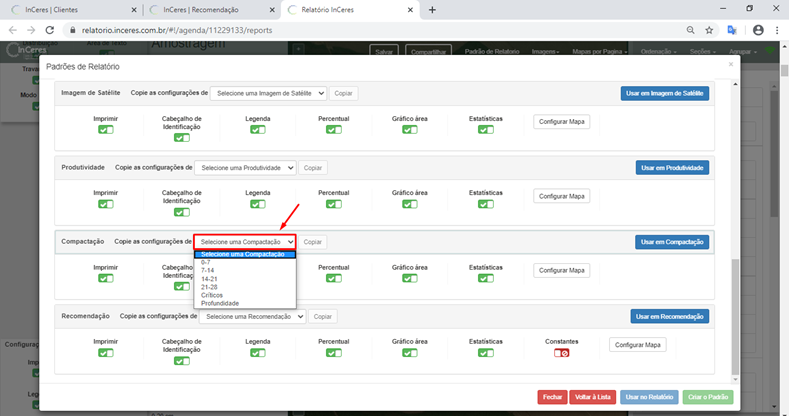Toggle Estatísticas in the Imagem de Satélite section
This screenshot has height=416, width=789.
coord(486,130)
